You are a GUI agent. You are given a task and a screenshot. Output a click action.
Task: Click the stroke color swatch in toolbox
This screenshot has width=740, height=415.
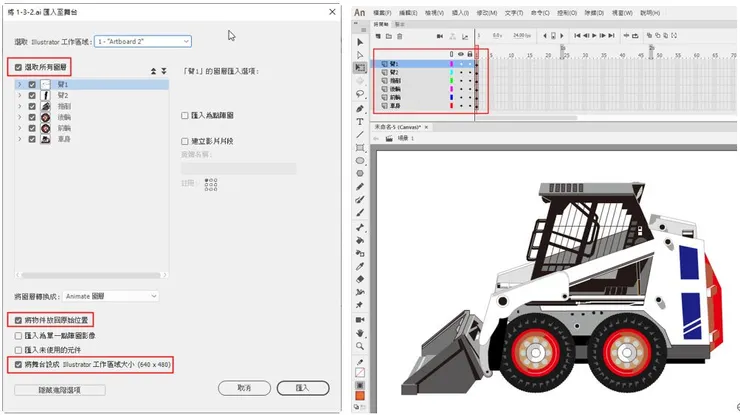click(x=360, y=373)
